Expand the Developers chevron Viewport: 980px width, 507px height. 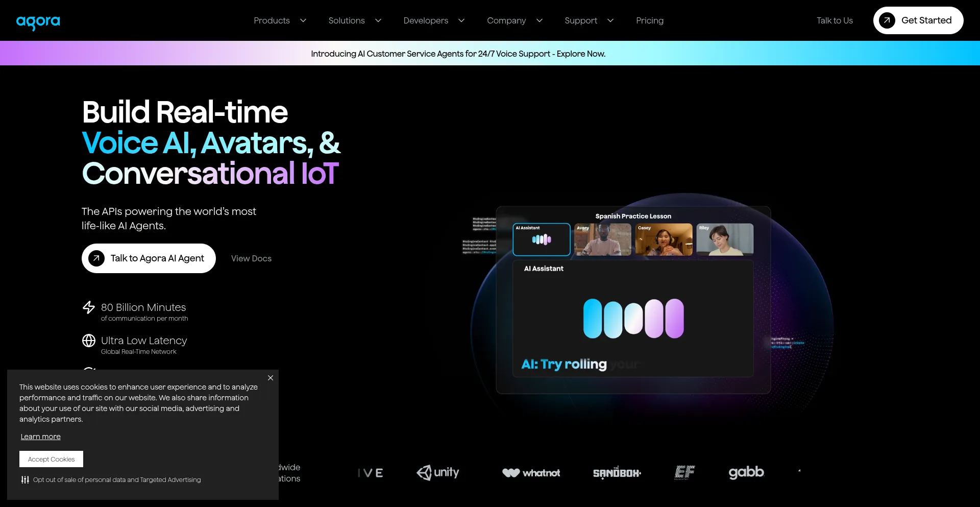(461, 20)
